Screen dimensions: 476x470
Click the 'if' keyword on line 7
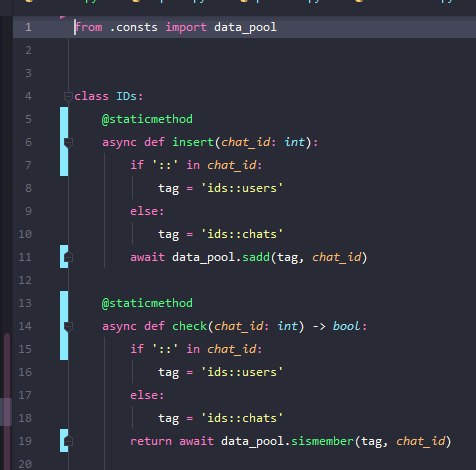(137, 165)
